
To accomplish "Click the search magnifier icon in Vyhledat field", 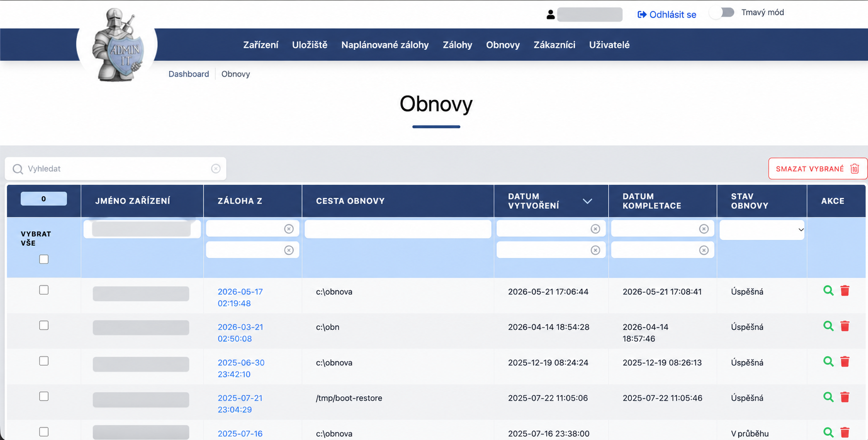I will [x=18, y=169].
